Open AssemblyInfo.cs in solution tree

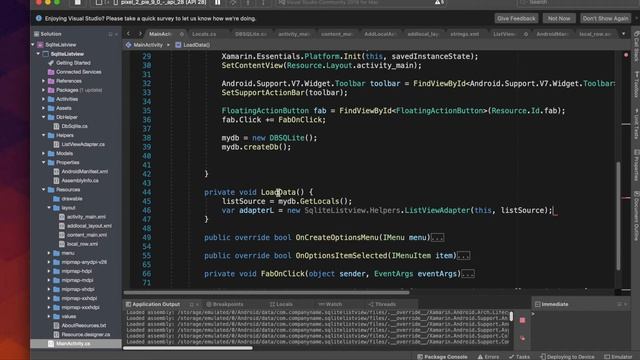80,180
